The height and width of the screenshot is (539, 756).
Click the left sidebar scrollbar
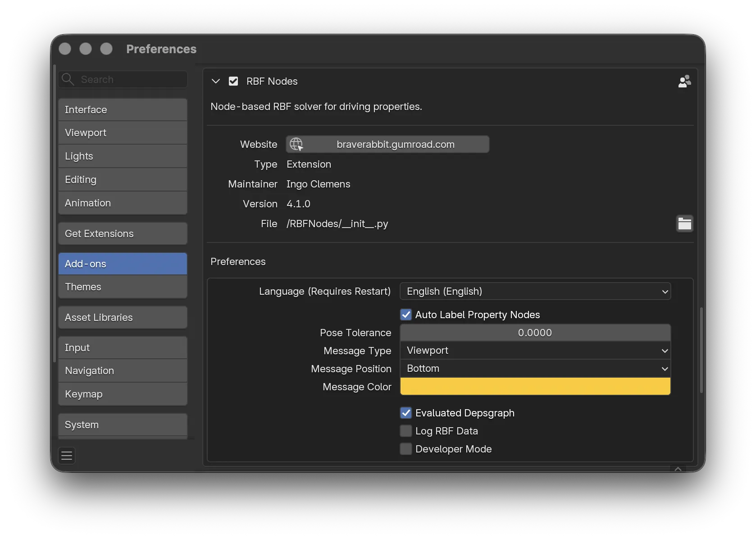point(55,214)
